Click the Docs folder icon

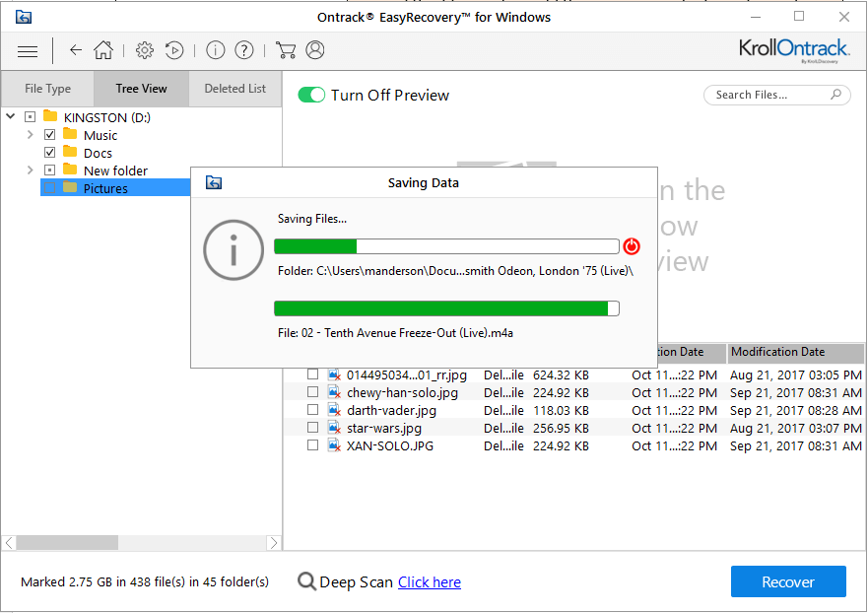click(70, 152)
